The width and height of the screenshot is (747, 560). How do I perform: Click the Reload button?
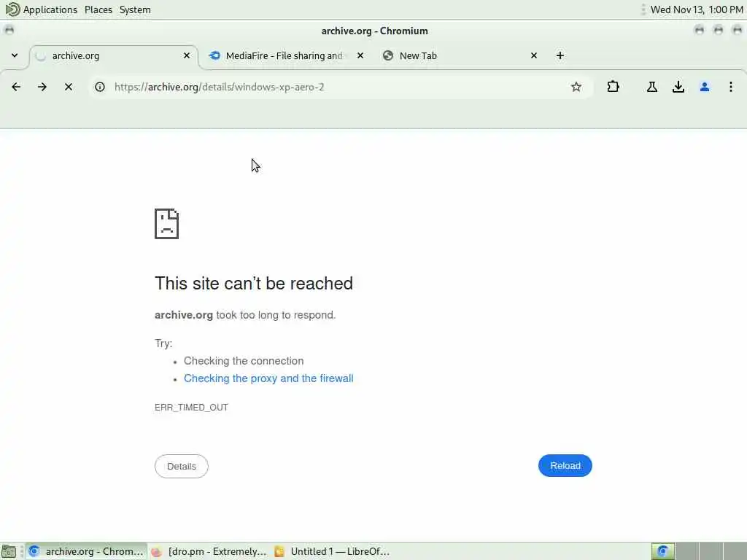pyautogui.click(x=565, y=466)
